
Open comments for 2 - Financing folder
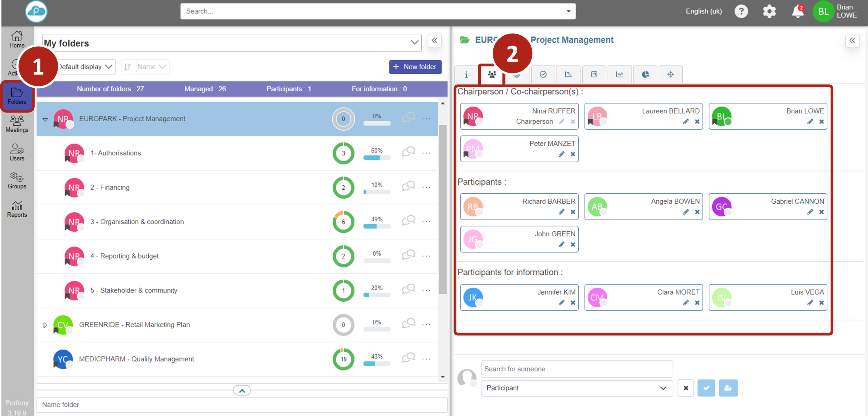click(x=408, y=186)
